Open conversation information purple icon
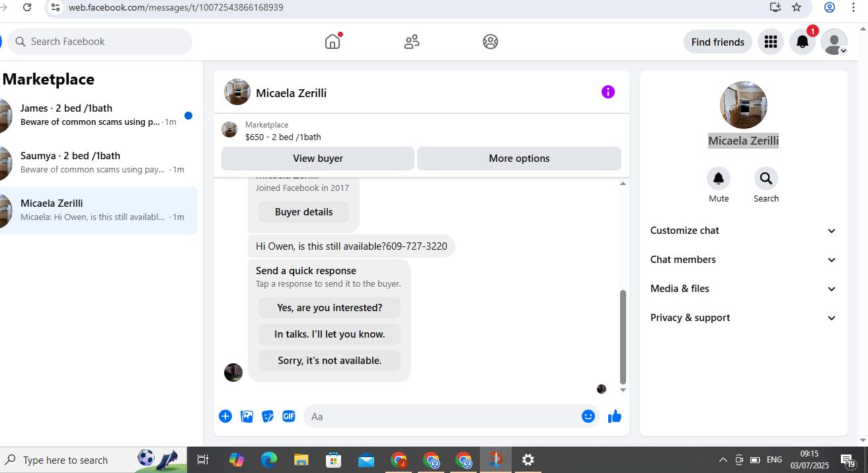Viewport: 868px width, 473px height. [608, 92]
